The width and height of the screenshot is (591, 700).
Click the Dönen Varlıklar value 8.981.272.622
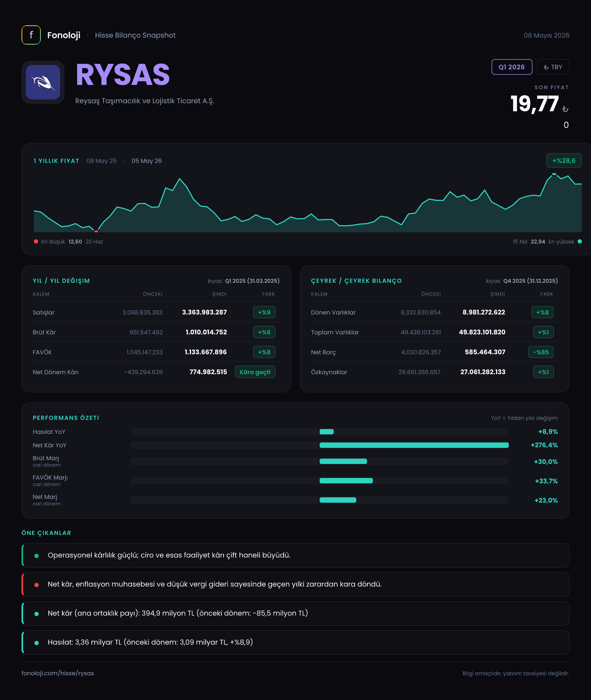pyautogui.click(x=484, y=312)
